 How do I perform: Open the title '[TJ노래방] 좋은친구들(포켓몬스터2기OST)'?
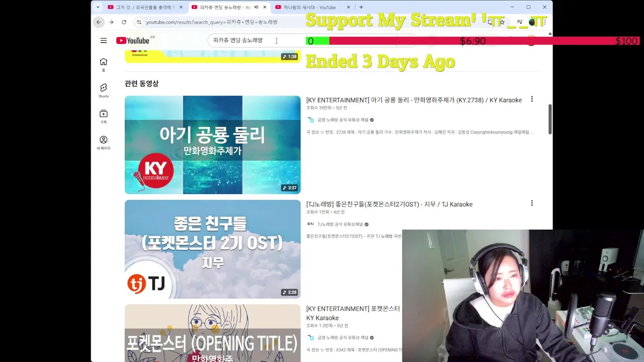pyautogui.click(x=389, y=204)
